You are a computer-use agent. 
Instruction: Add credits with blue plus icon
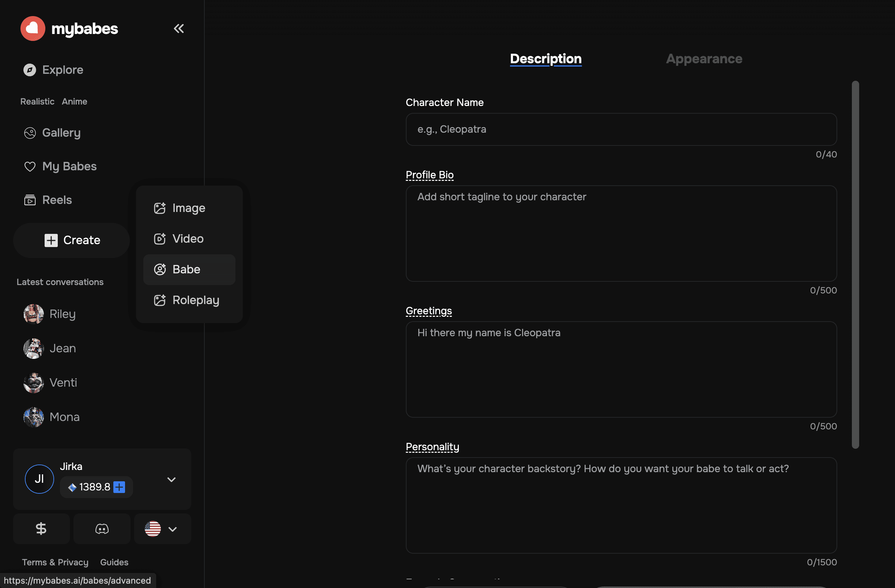coord(119,487)
